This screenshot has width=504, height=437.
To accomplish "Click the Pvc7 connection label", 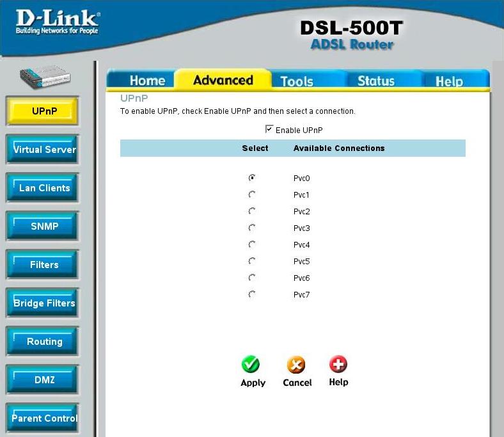I will 301,294.
